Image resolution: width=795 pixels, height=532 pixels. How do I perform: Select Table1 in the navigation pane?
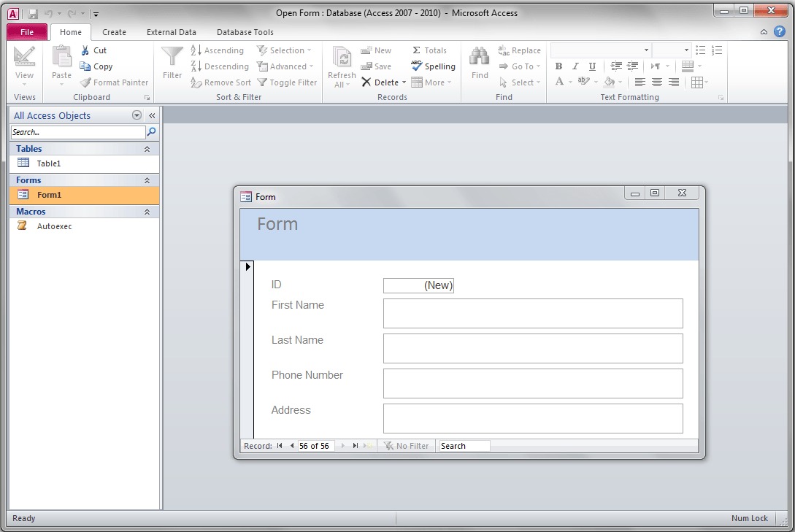(x=84, y=163)
